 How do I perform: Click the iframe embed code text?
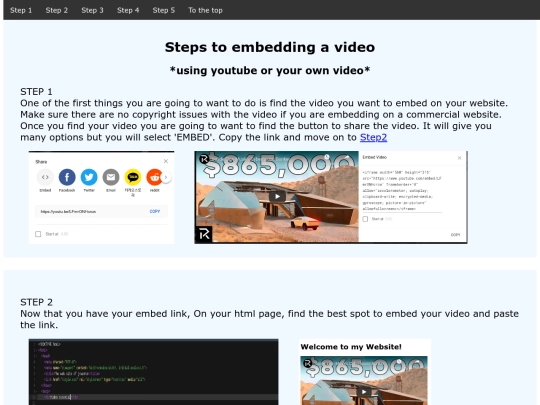point(402,190)
